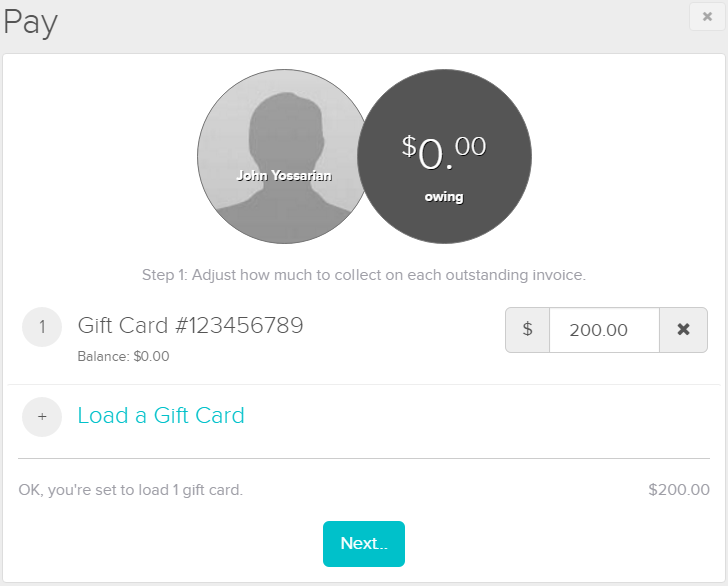Remove the gift card line item
Image resolution: width=728 pixels, height=586 pixels.
[683, 330]
